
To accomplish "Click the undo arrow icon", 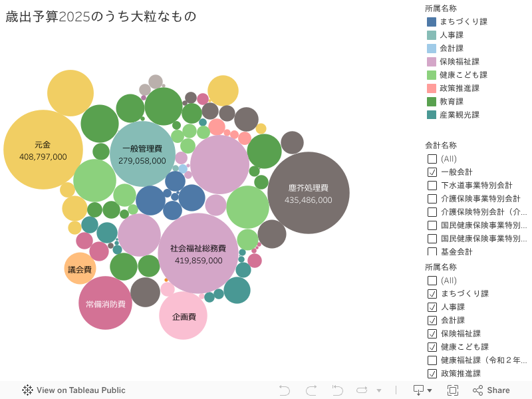I will [x=285, y=390].
